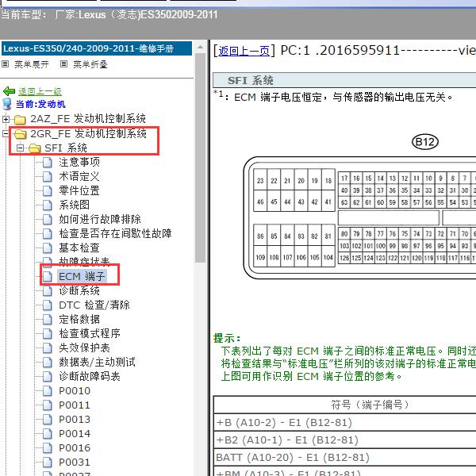Click the tree panel scroll-up arrow
Screen dimensions: 476x476
(x=200, y=48)
